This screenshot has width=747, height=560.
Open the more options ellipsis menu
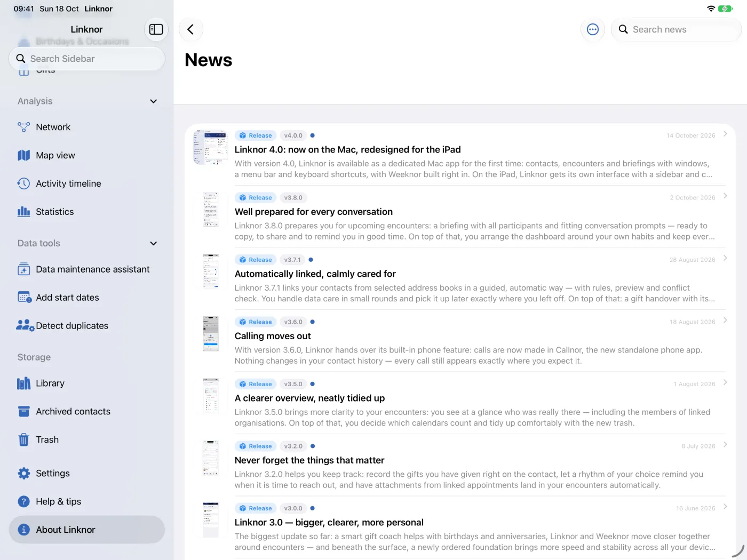point(592,29)
